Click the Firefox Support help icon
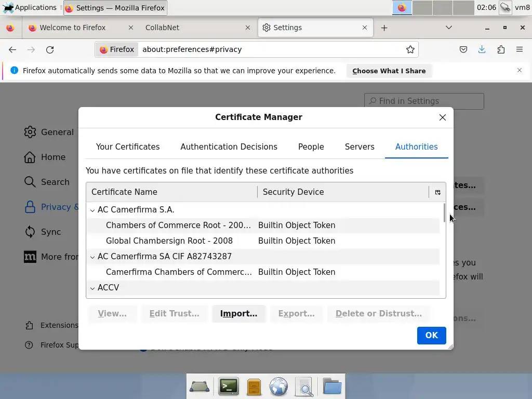The image size is (532, 399). point(29,345)
